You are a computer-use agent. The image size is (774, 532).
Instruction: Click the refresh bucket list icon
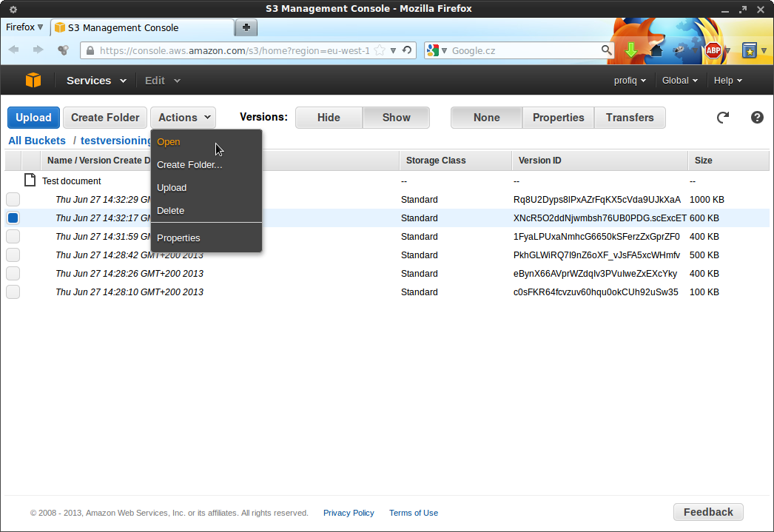tap(723, 118)
